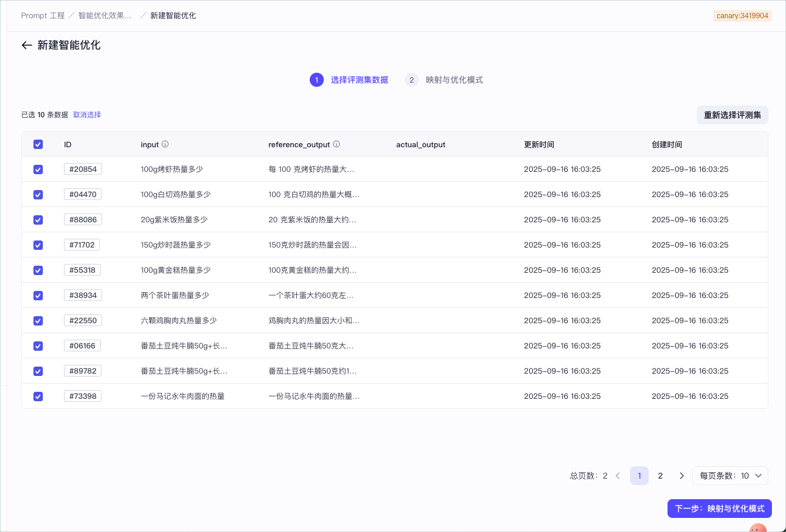The height and width of the screenshot is (532, 786).
Task: Click 重新选择评测集 button
Action: [733, 115]
